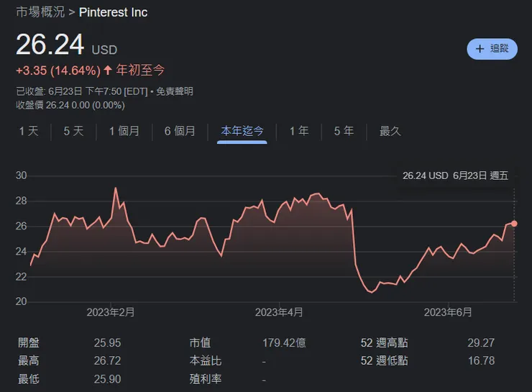Choose the 5 年 range tab
Image resolution: width=532 pixels, height=392 pixels.
[x=344, y=131]
